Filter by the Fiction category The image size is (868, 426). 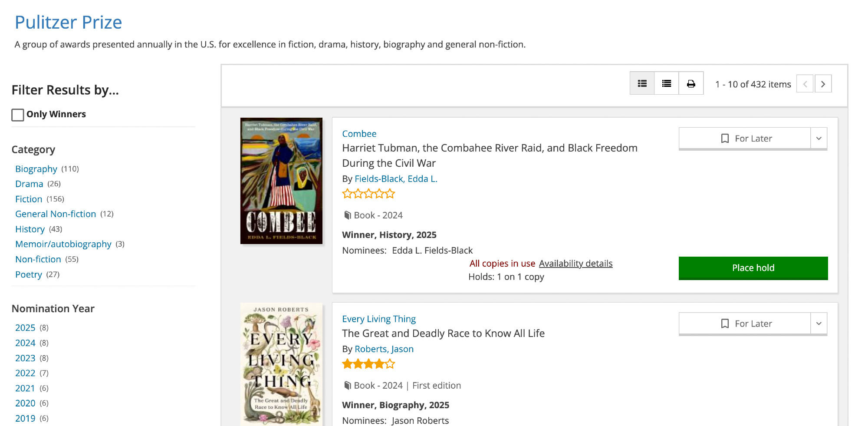pyautogui.click(x=29, y=199)
